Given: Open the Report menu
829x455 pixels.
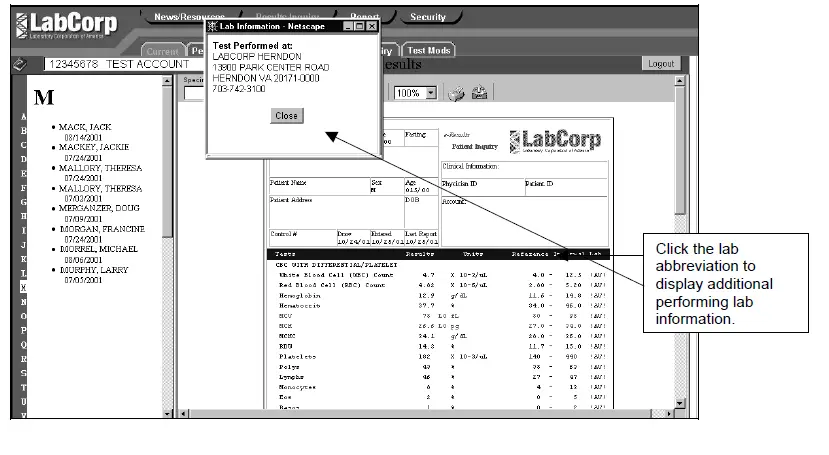Looking at the screenshot, I should 365,17.
